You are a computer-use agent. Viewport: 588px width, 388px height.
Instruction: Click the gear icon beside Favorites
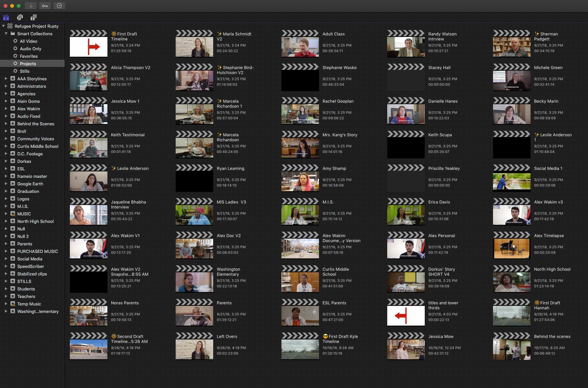click(15, 56)
